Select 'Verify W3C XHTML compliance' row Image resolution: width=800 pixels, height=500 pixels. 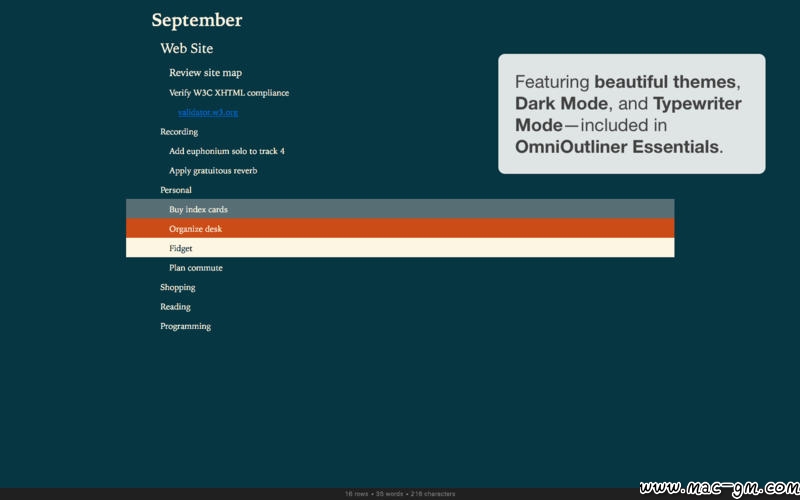click(x=229, y=93)
